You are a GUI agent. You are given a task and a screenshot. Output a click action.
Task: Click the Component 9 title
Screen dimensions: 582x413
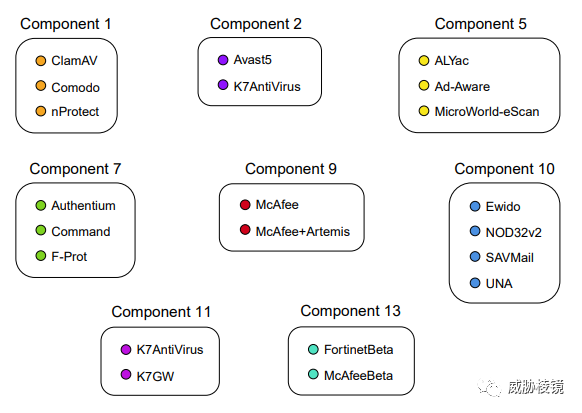click(x=291, y=169)
